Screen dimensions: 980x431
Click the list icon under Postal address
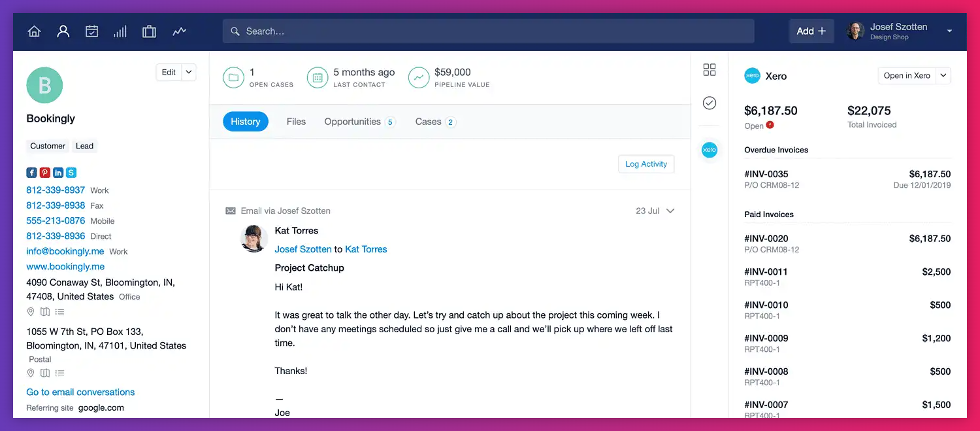pos(59,373)
